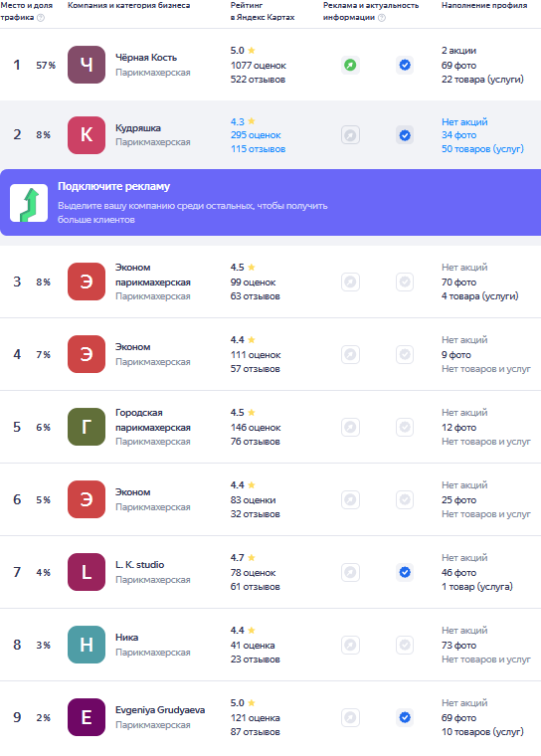Screen dimensions: 541x756
Task: Click the Кудряшка avatar with letter К
Action: (x=87, y=135)
